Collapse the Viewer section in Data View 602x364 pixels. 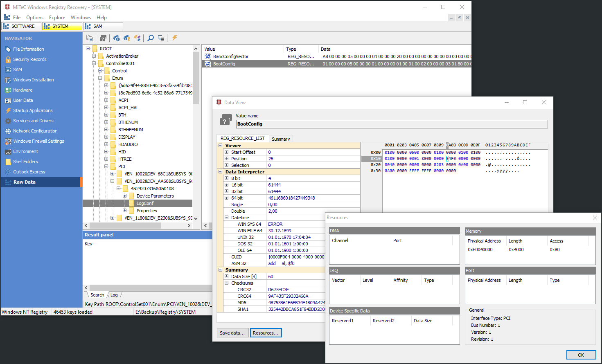(221, 146)
